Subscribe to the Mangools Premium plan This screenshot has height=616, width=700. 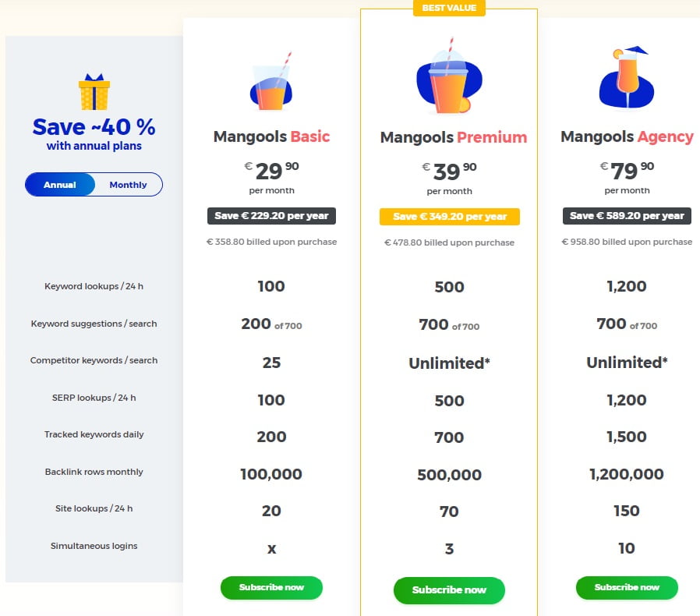pyautogui.click(x=449, y=590)
